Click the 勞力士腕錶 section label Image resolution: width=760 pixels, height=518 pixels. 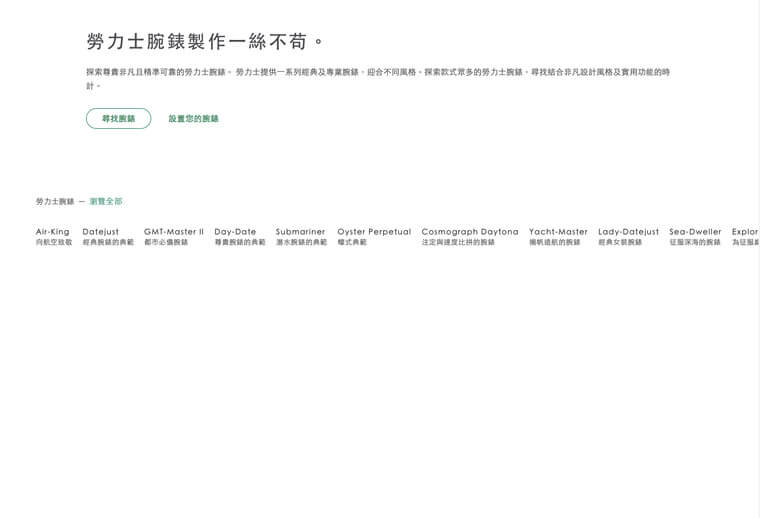[55, 201]
